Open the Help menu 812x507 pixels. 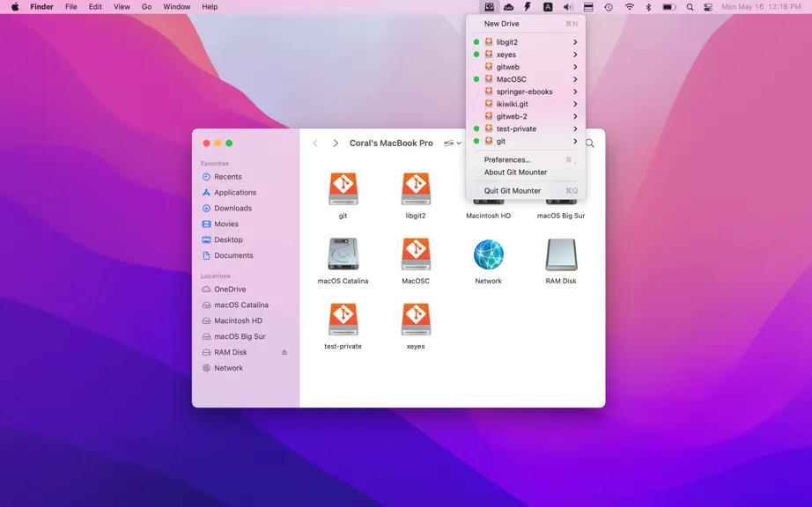(210, 7)
